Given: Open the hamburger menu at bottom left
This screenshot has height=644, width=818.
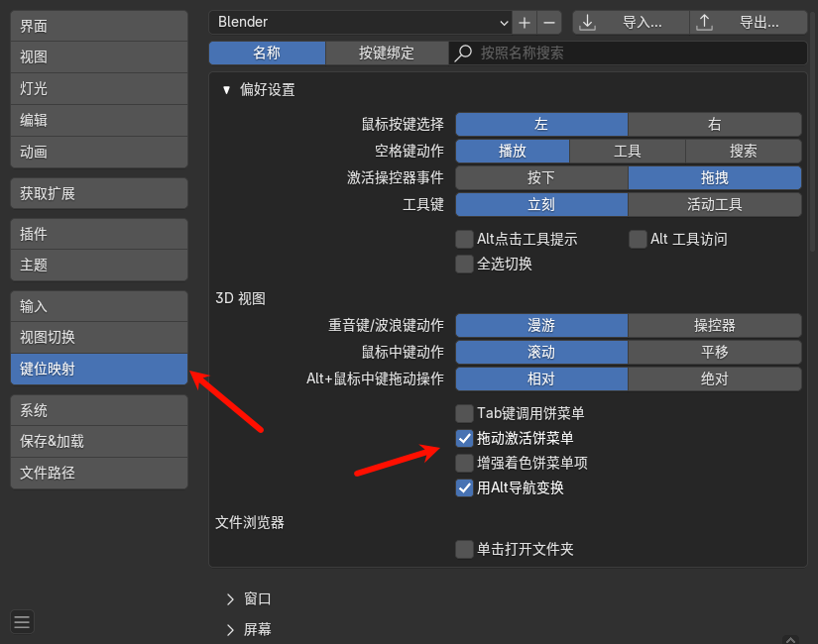Looking at the screenshot, I should 23,621.
